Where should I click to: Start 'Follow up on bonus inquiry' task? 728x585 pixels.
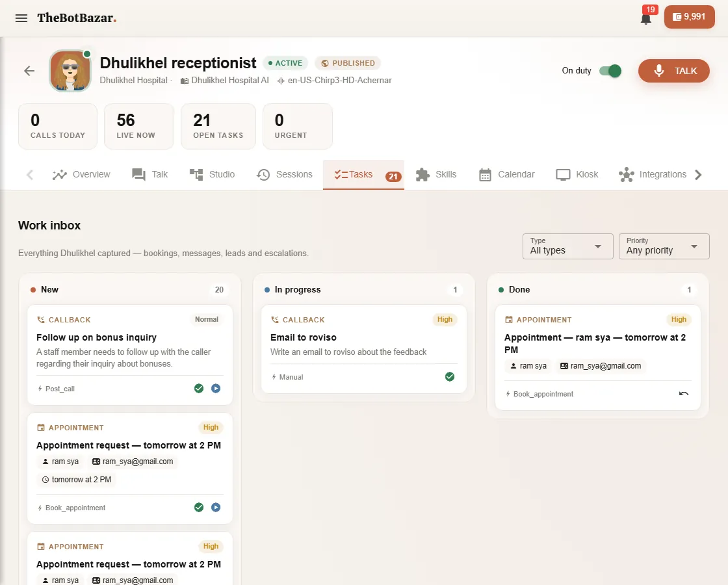click(x=216, y=389)
